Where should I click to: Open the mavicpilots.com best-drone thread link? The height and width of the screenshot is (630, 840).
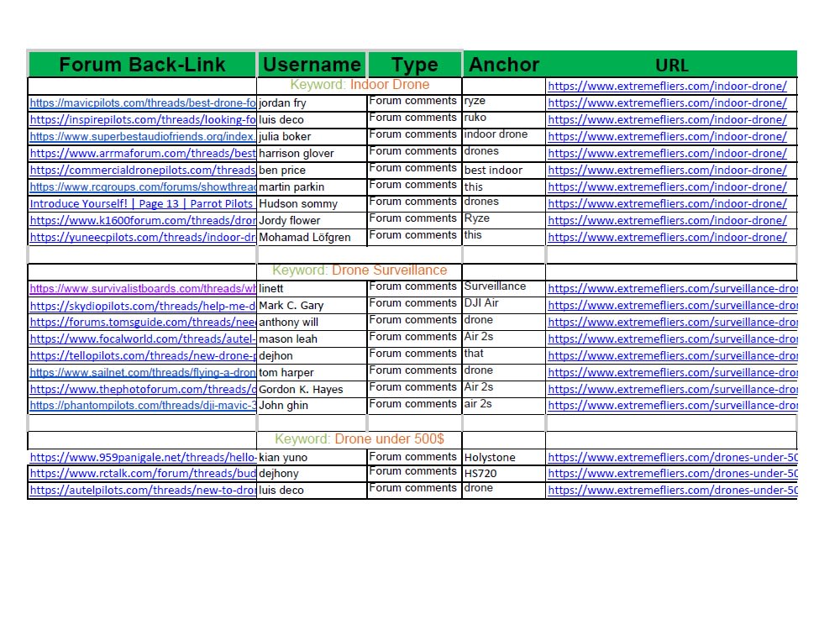coord(143,102)
